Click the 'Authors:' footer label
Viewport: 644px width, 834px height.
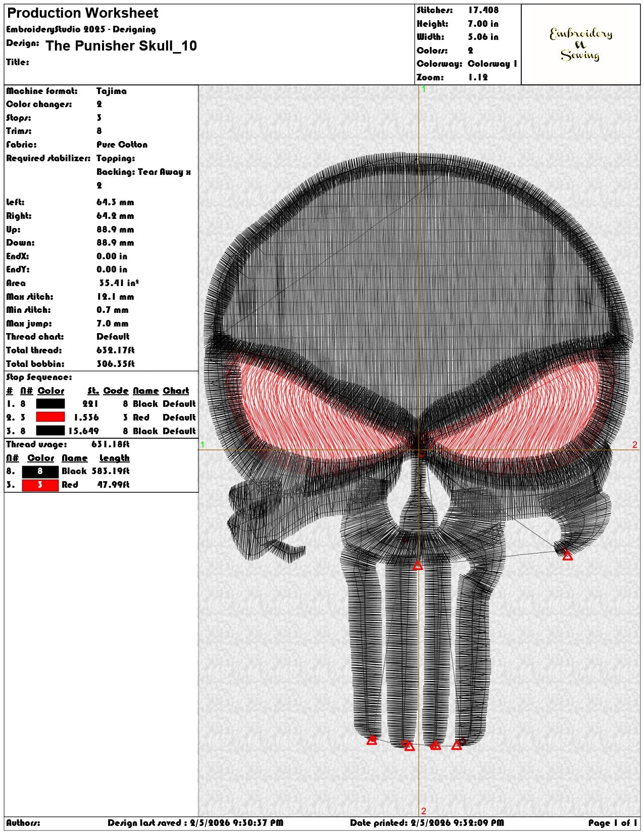23,823
